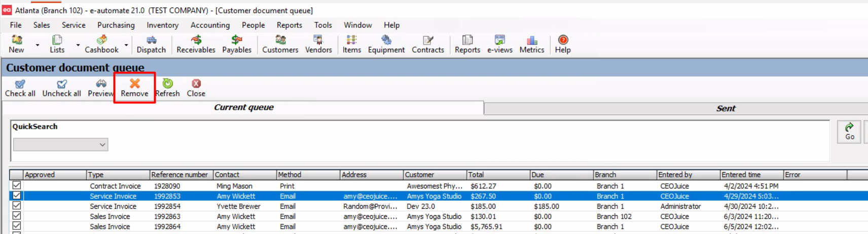The image size is (868, 234).
Task: Switch to the Sent tab
Action: pyautogui.click(x=726, y=108)
